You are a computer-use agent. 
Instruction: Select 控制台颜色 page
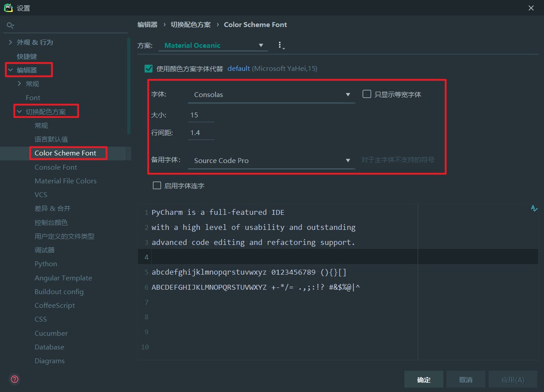point(51,222)
